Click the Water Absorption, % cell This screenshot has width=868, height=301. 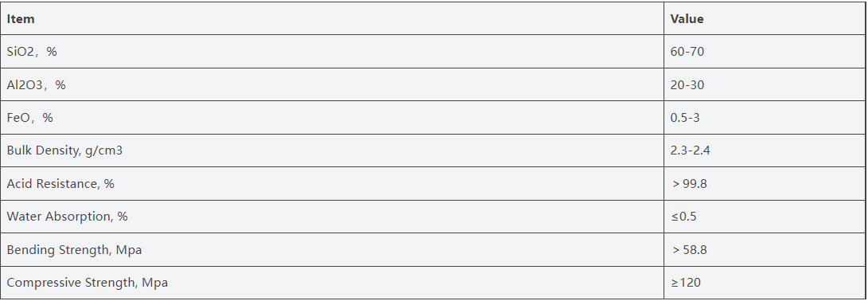(332, 216)
